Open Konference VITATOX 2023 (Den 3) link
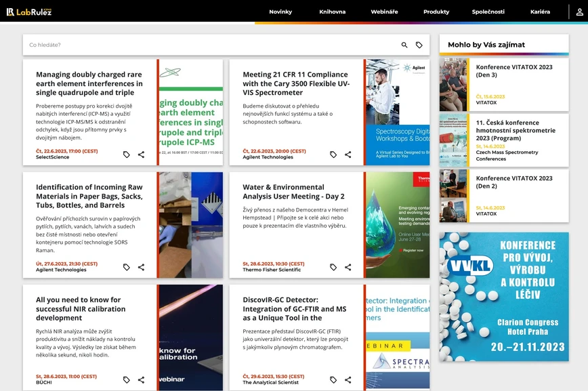This screenshot has height=391, width=588. pos(514,71)
